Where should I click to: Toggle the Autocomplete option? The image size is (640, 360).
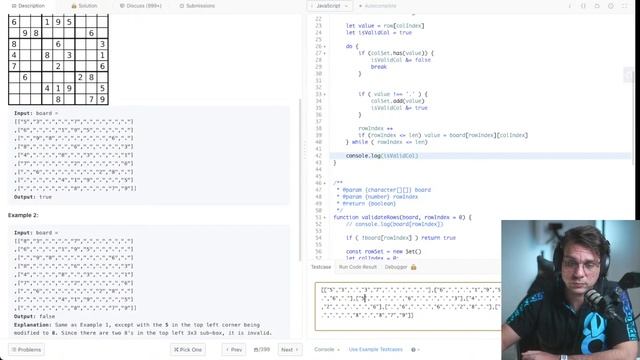coord(377,6)
